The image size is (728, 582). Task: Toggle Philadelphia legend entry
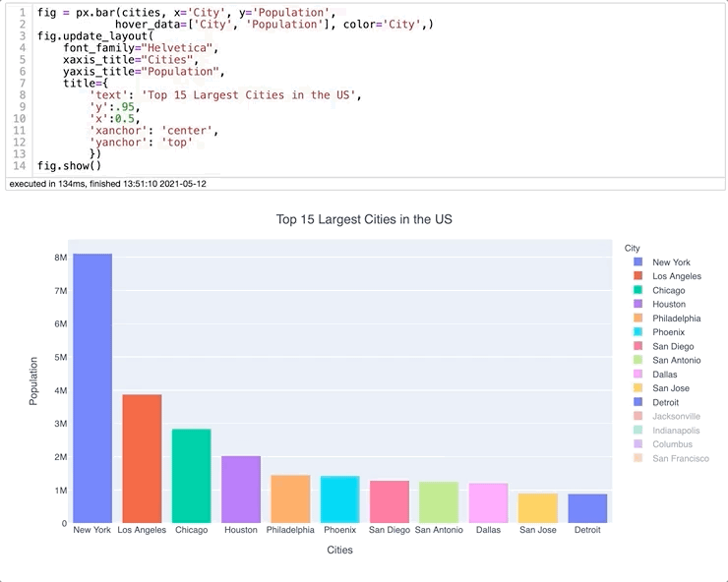(668, 319)
